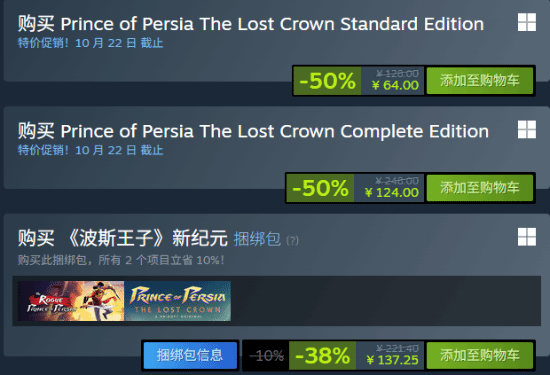This screenshot has height=375, width=550.
Task: Add 波斯王子 新纪元 bundle to cart
Action: (x=479, y=355)
